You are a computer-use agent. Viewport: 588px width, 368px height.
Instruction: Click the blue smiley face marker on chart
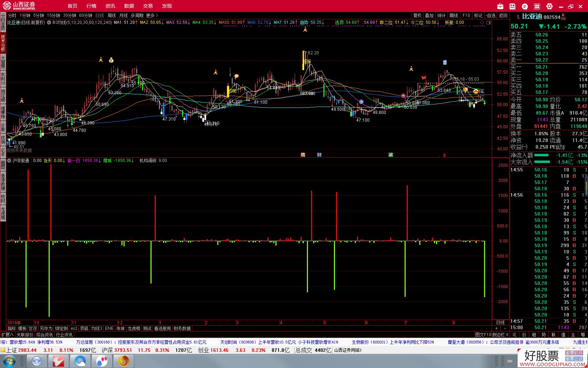[361, 102]
